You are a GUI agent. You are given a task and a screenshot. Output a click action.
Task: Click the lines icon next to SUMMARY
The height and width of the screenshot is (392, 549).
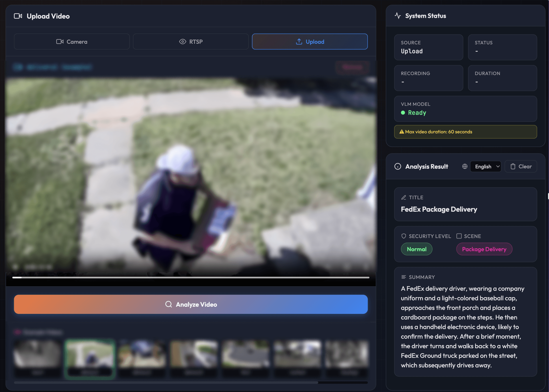tap(403, 277)
